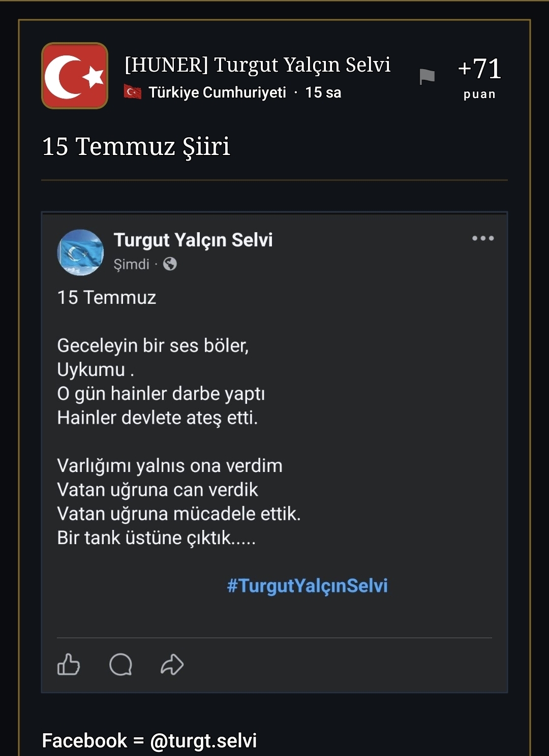Click the Facebook = @turgt.selvi text
Screen dimensions: 549x756
(x=149, y=741)
